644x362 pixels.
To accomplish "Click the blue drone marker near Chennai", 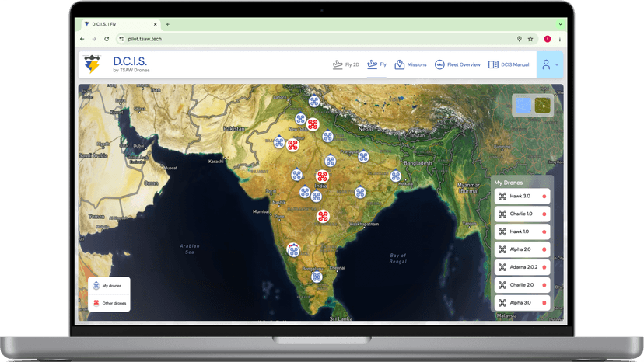I will [x=317, y=277].
